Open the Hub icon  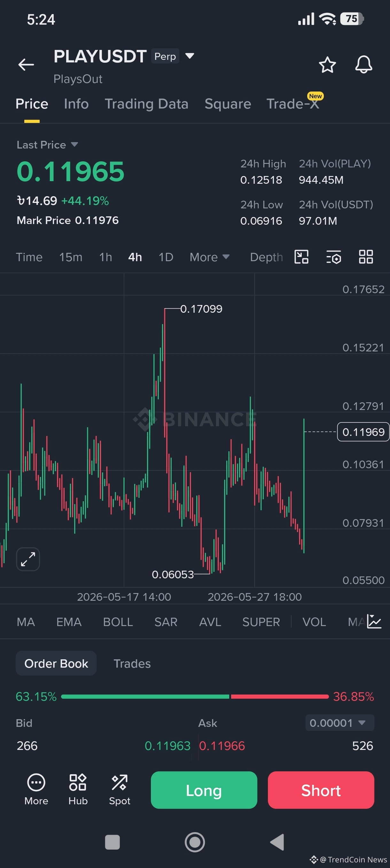78,789
